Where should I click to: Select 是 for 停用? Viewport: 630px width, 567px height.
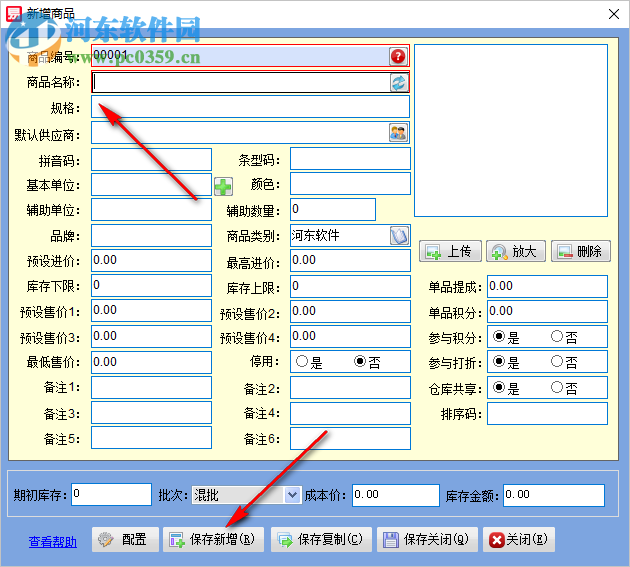pyautogui.click(x=302, y=362)
